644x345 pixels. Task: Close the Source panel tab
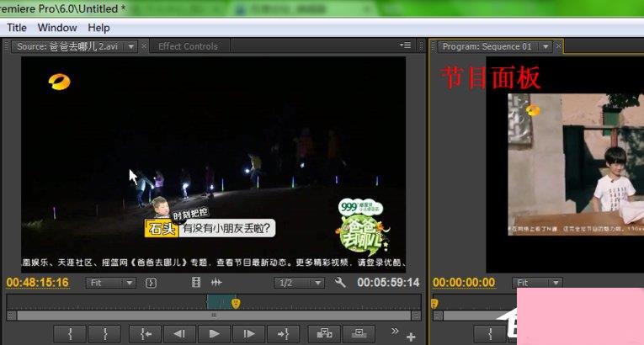point(144,46)
